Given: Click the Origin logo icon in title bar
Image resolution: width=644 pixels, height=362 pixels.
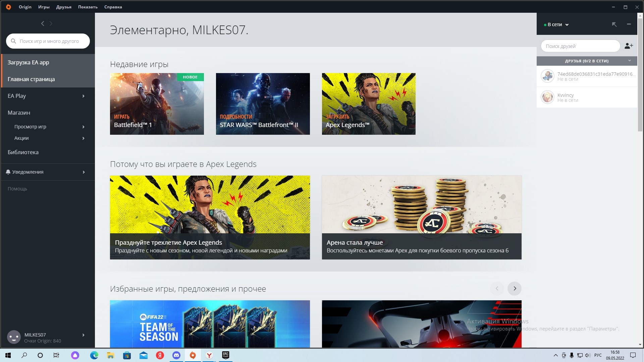Looking at the screenshot, I should (8, 7).
